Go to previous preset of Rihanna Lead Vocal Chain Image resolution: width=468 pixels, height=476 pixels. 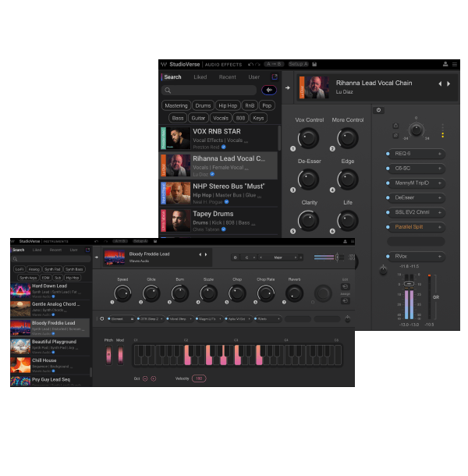[x=440, y=83]
